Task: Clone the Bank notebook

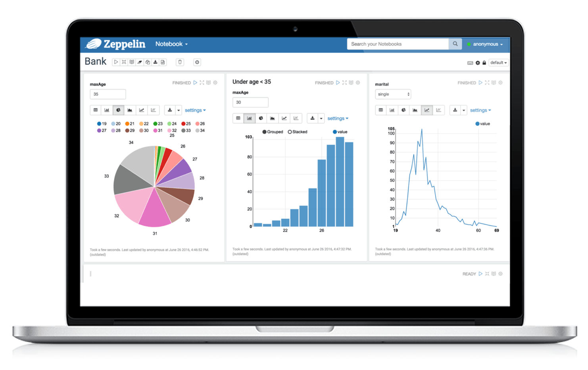Action: pos(147,62)
